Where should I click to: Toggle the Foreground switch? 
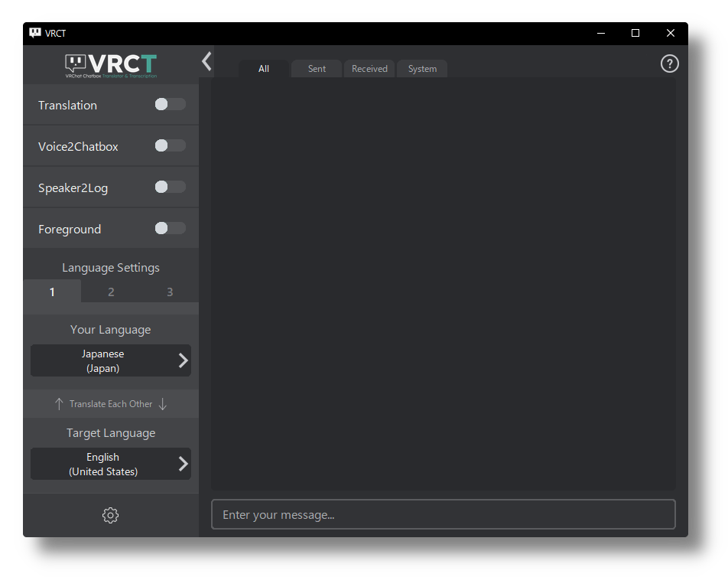(x=171, y=228)
